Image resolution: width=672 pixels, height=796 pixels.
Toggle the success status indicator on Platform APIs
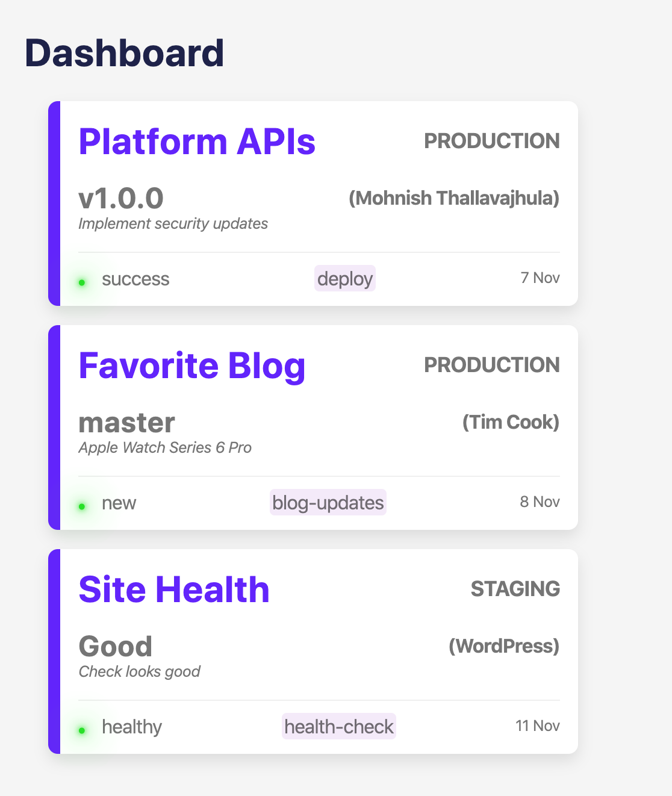[x=135, y=279]
